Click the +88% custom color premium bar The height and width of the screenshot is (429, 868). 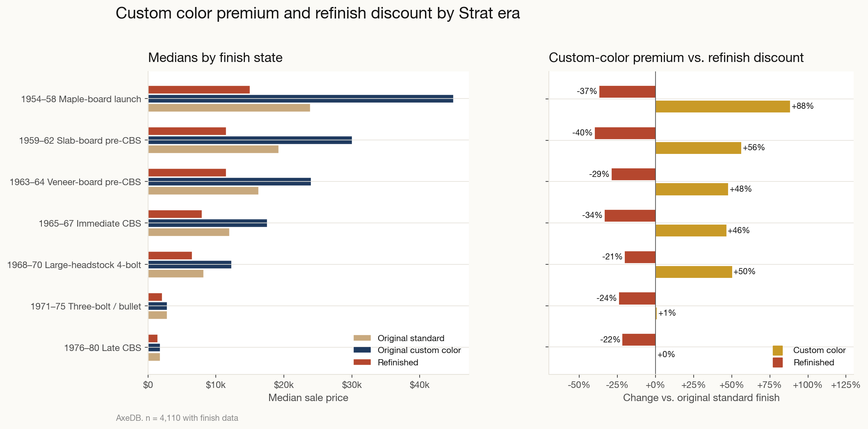[x=722, y=106]
